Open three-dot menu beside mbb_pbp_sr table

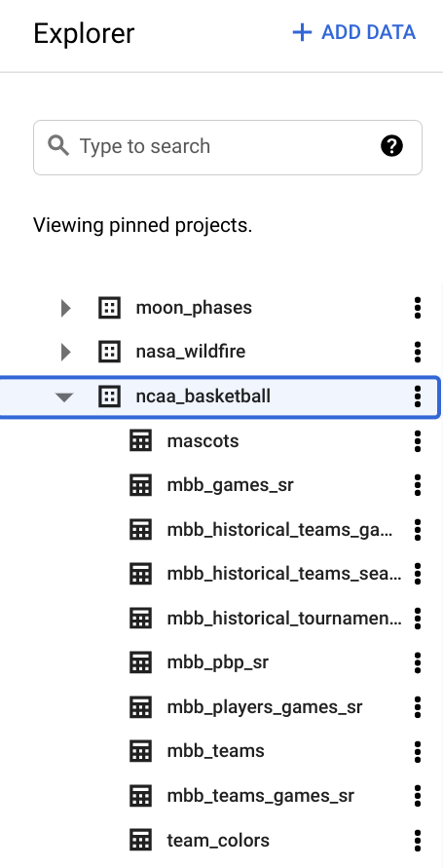[418, 662]
